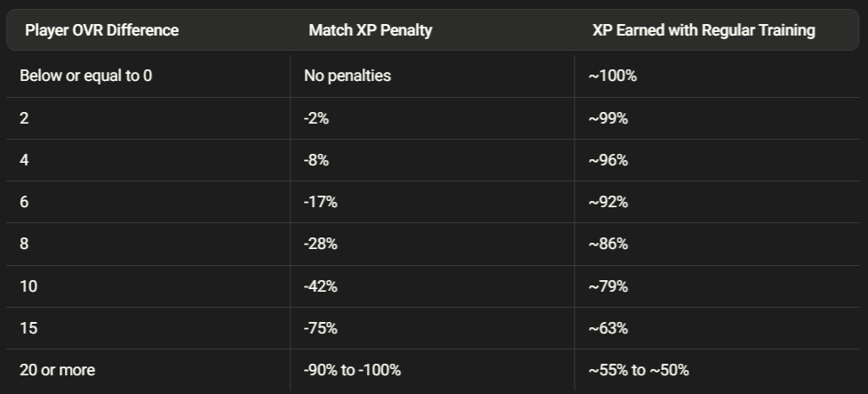Viewport: 868px width, 394px height.
Task: Select the 'Below or equal to 0' cell
Action: pos(85,76)
